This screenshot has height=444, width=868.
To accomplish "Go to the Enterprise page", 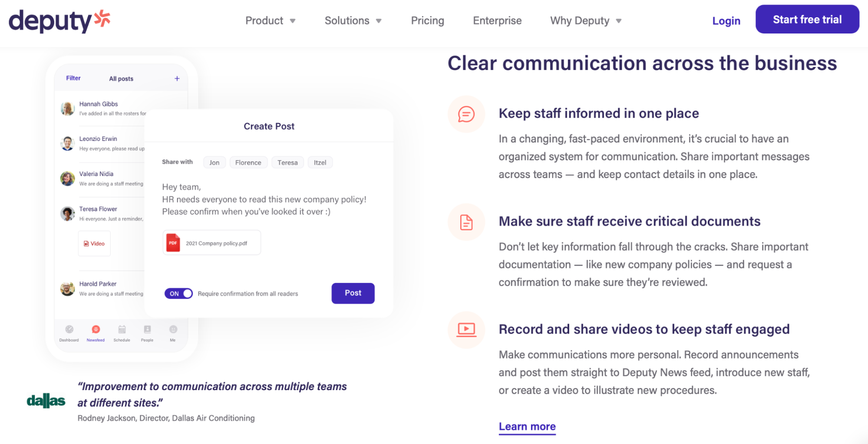I will point(497,20).
